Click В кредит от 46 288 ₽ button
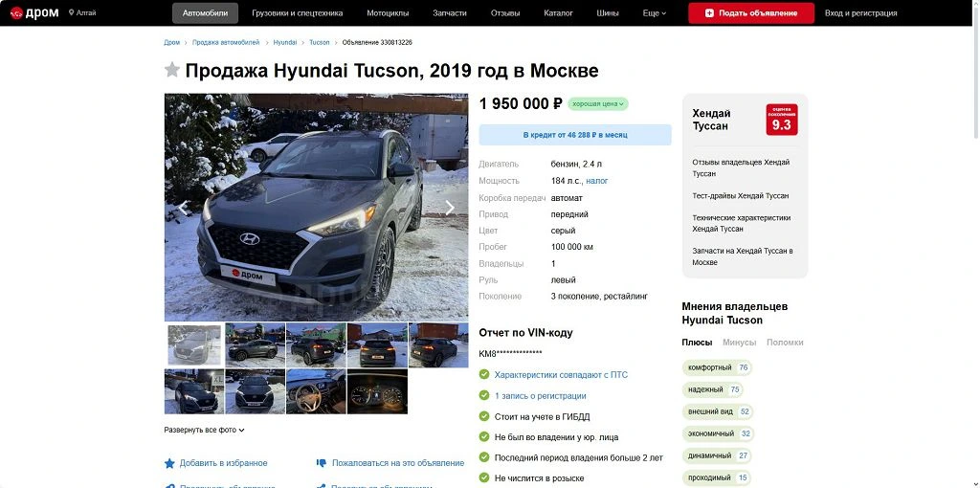Image resolution: width=980 pixels, height=488 pixels. [575, 134]
